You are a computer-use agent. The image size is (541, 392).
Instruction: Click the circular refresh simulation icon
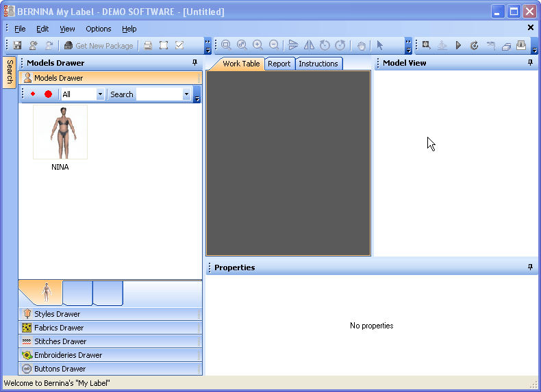coord(474,45)
